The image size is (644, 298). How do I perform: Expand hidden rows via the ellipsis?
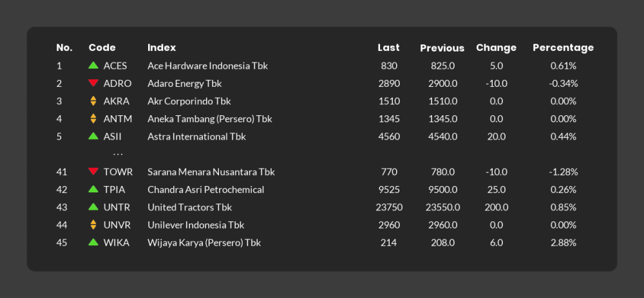pos(118,154)
